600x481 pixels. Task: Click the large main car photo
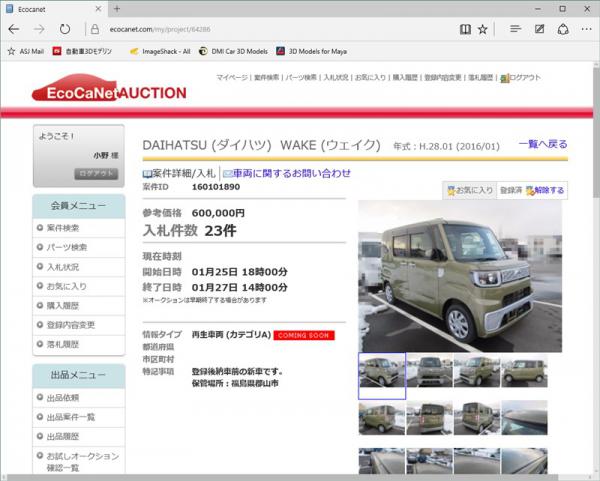(x=460, y=276)
